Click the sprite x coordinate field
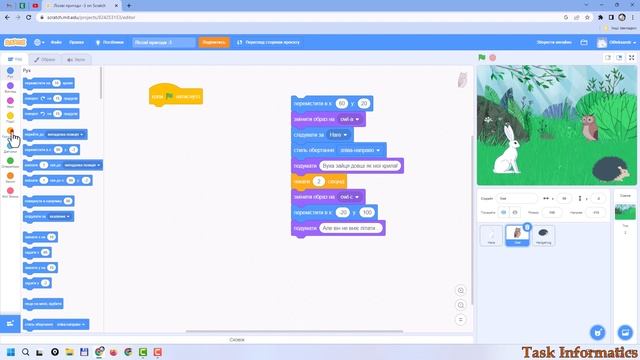 (564, 198)
